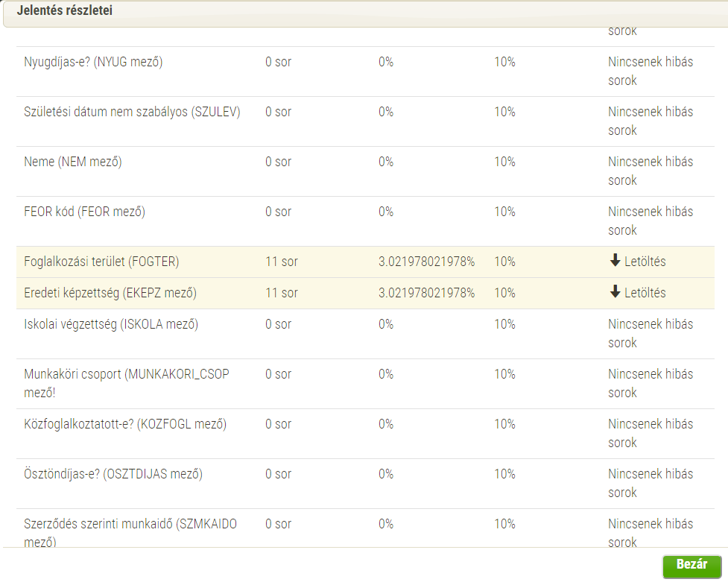Image resolution: width=728 pixels, height=585 pixels.
Task: Select 'Közfoglalkoztatott-e? (KOZFOGL mező)' label
Action: pos(125,424)
